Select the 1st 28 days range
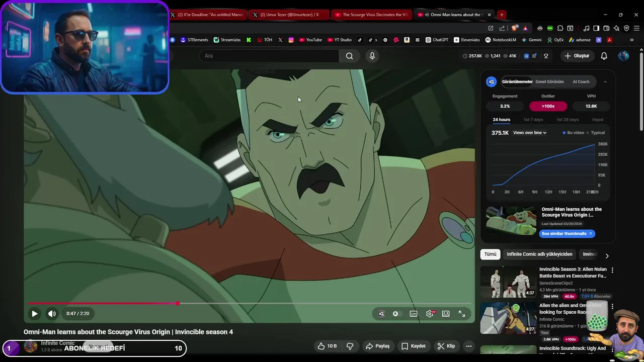 (568, 120)
